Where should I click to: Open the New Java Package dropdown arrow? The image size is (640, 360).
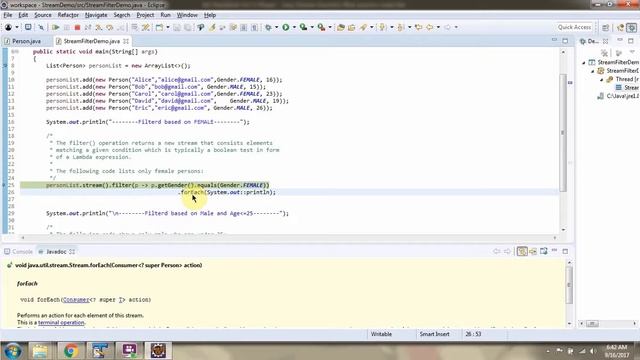click(168, 27)
